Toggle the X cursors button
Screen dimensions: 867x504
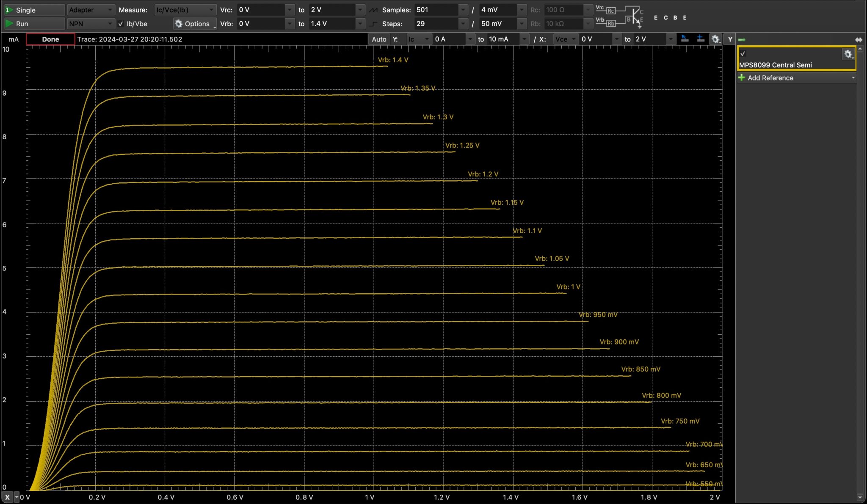[x=7, y=497]
